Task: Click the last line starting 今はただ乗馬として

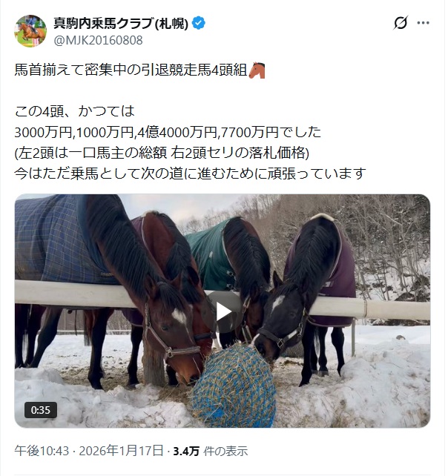Action: point(190,173)
